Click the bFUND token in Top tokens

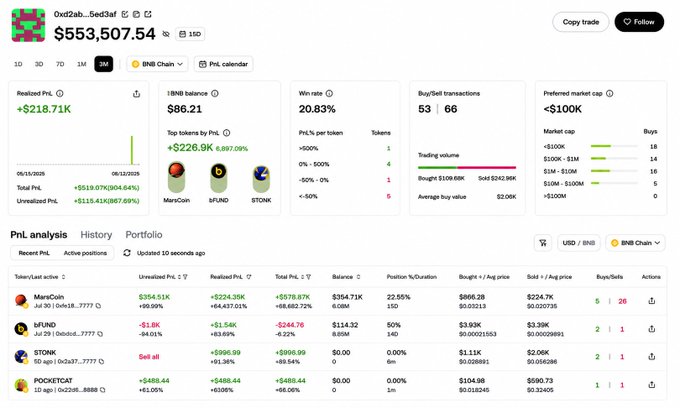[x=219, y=182]
